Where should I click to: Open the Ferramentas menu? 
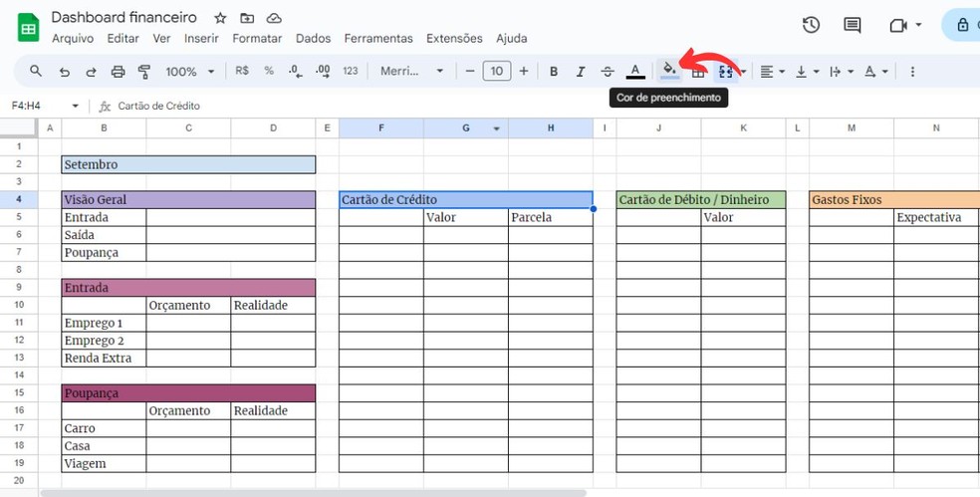pyautogui.click(x=378, y=39)
